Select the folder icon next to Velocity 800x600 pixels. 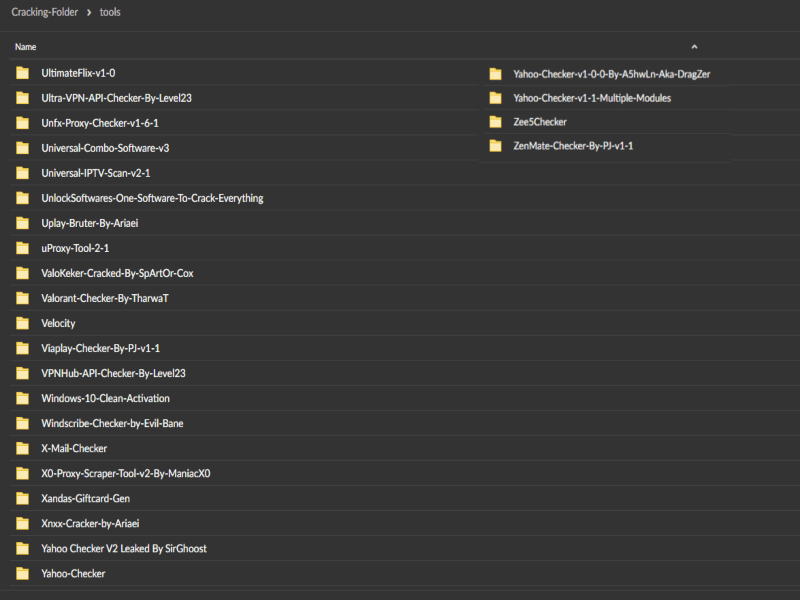[x=22, y=323]
